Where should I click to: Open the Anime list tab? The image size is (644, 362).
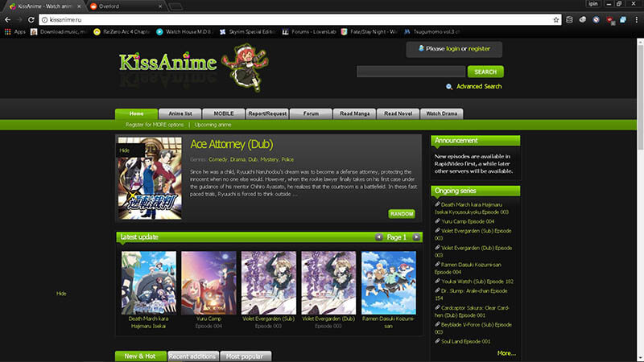point(180,113)
